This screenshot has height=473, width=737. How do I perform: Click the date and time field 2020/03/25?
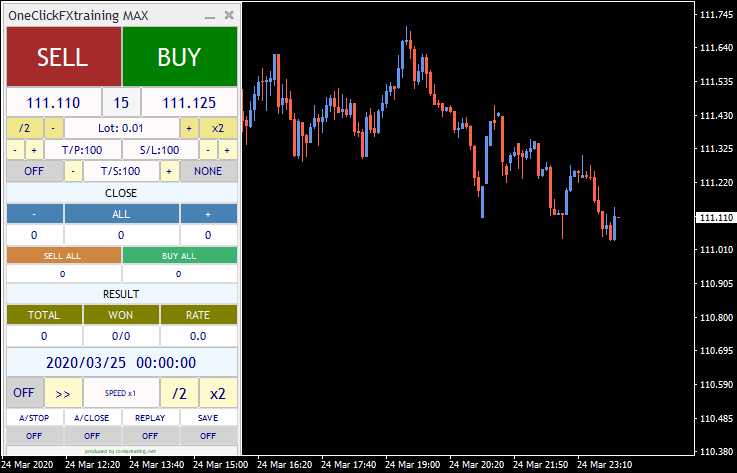[x=122, y=363]
